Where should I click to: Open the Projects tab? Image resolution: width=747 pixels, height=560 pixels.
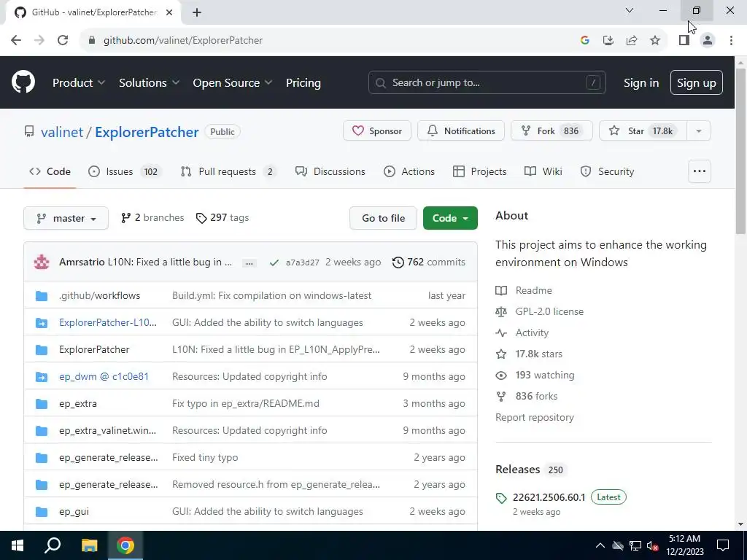point(480,171)
